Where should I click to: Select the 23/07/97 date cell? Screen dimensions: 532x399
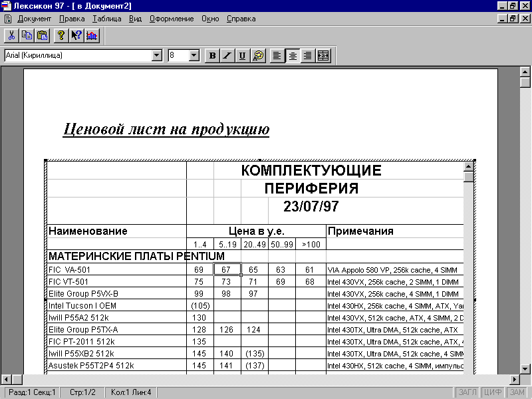(311, 206)
